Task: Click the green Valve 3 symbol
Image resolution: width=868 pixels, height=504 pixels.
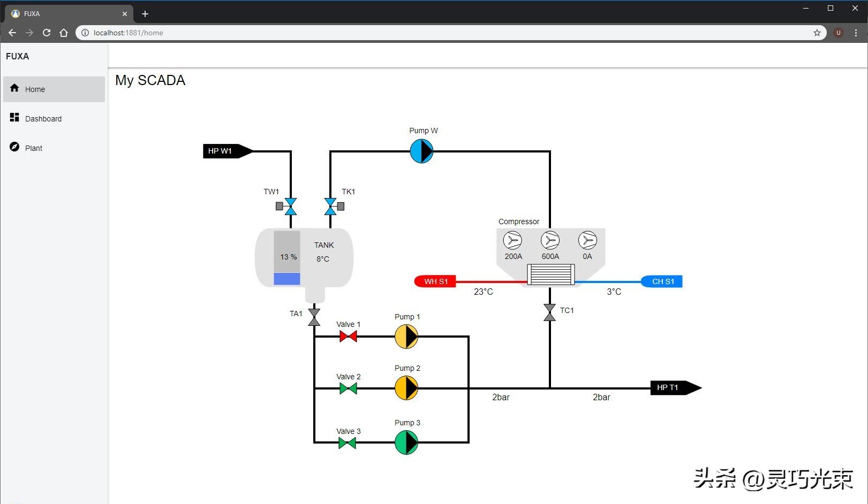Action: click(x=347, y=443)
